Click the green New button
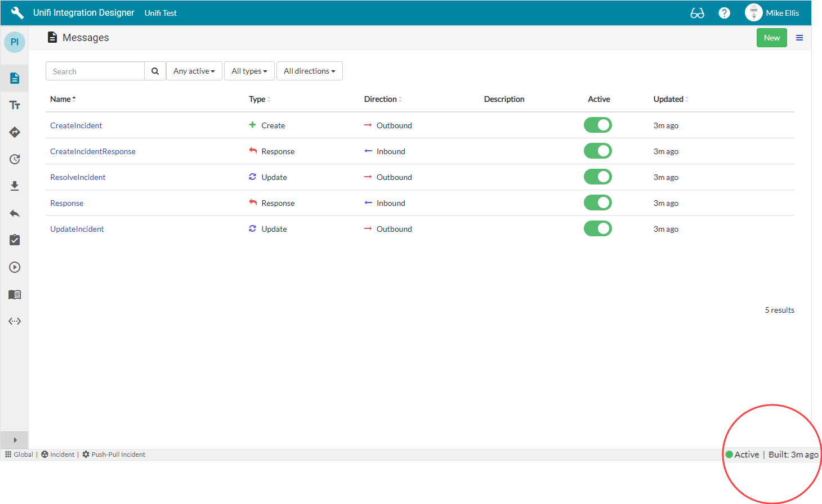The image size is (822, 504). pos(771,38)
